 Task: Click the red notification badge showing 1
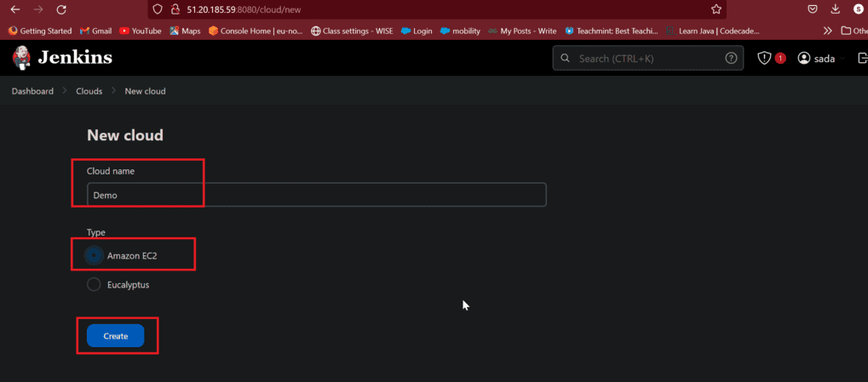coord(780,58)
